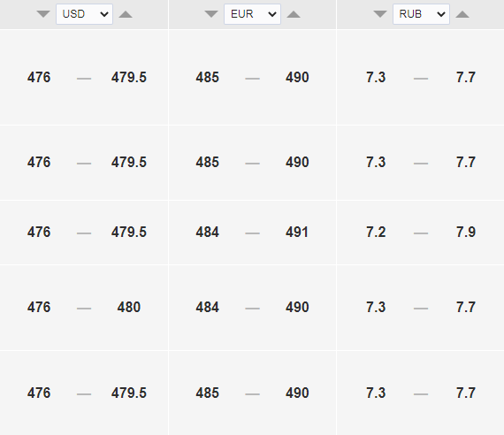Click RUB sell rate 7.7 in last row
The width and height of the screenshot is (504, 435).
(466, 393)
